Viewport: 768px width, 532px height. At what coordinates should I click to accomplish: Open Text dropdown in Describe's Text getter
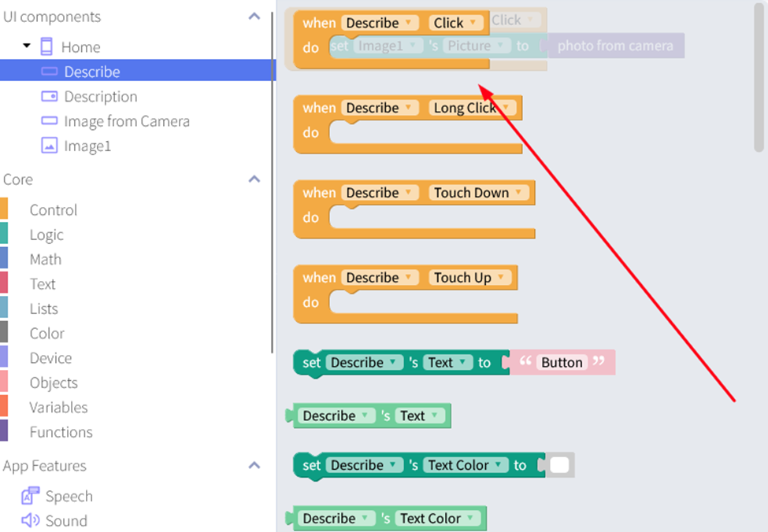click(419, 416)
